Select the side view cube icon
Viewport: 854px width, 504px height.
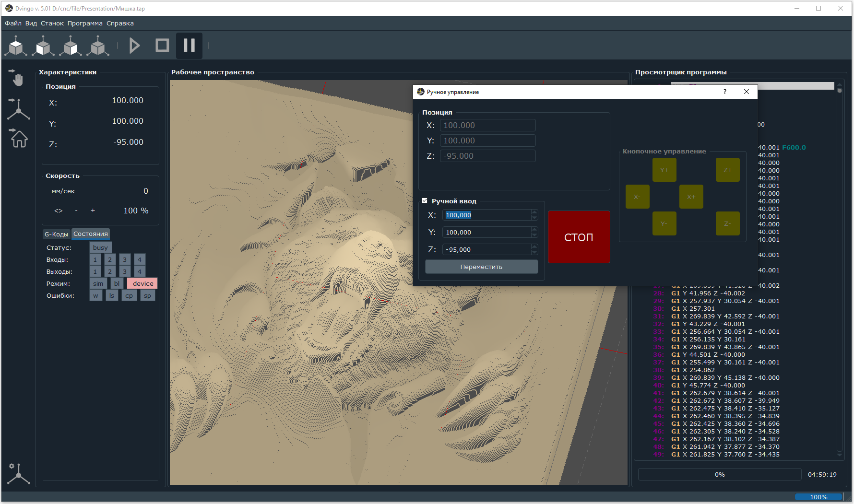pos(71,46)
